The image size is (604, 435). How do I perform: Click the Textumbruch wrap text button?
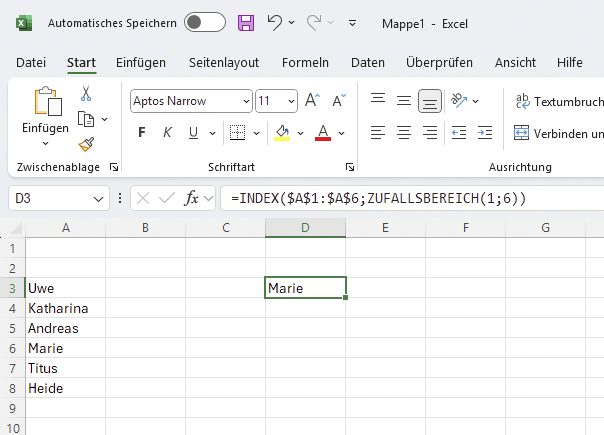tap(559, 101)
